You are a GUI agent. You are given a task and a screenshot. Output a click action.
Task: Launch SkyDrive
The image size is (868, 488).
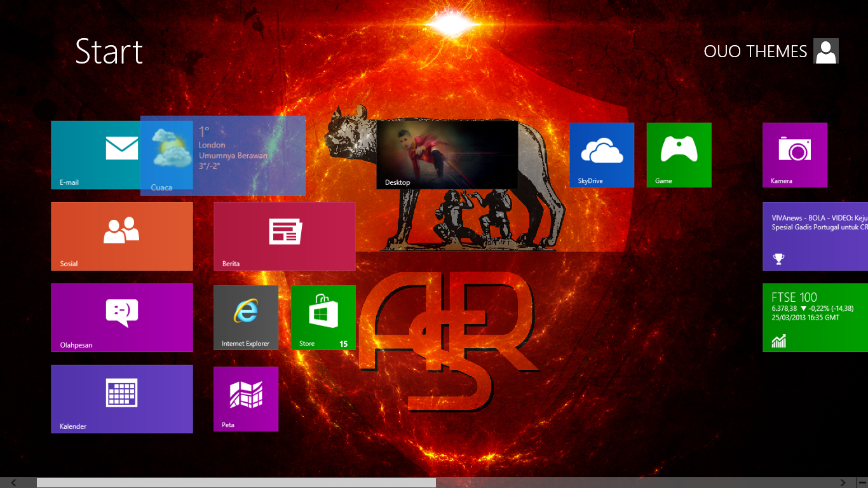(601, 154)
